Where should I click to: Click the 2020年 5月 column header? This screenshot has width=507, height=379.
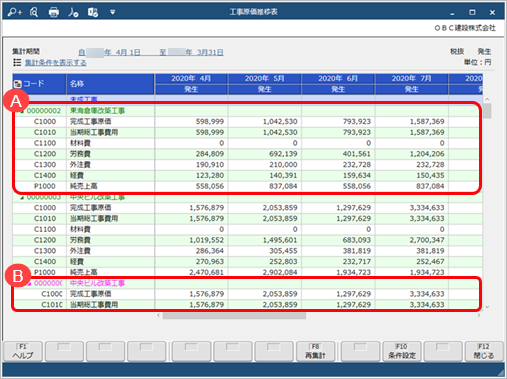tap(265, 79)
